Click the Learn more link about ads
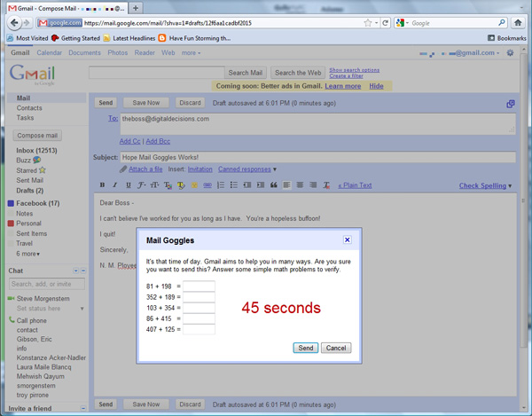This screenshot has height=416, width=532. pyautogui.click(x=342, y=86)
